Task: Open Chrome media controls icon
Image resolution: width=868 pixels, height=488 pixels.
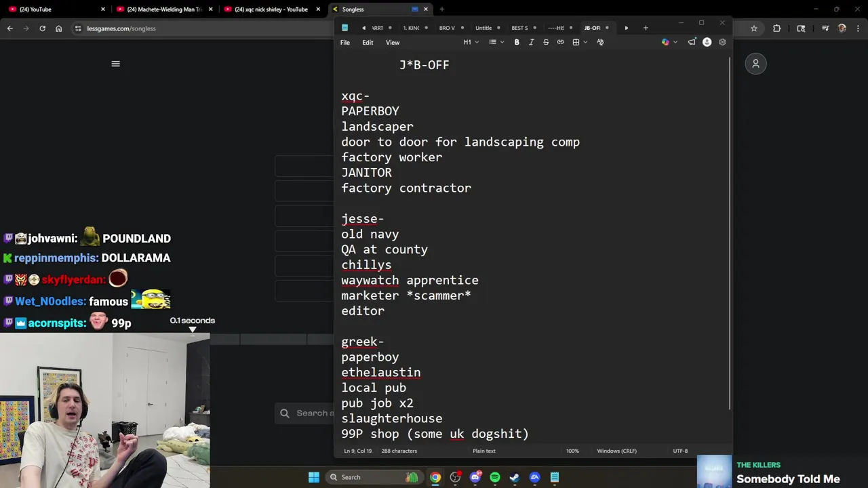Action: (x=825, y=28)
